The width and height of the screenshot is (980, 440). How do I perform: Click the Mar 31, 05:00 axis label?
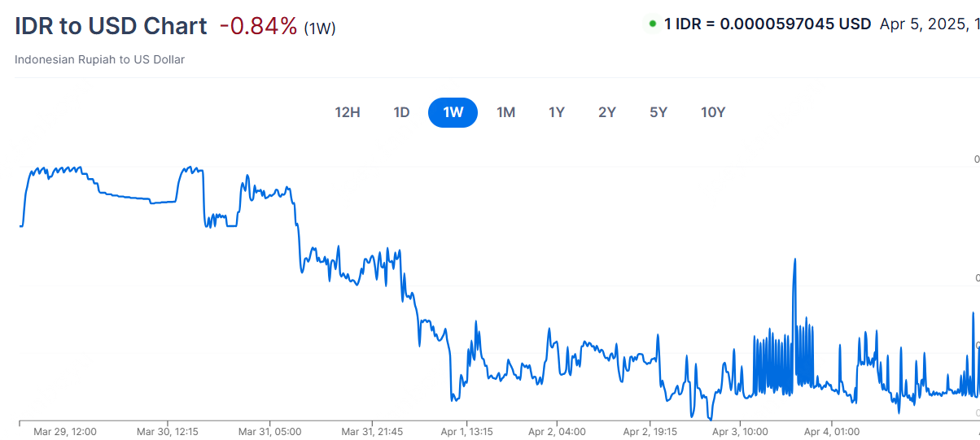(270, 431)
